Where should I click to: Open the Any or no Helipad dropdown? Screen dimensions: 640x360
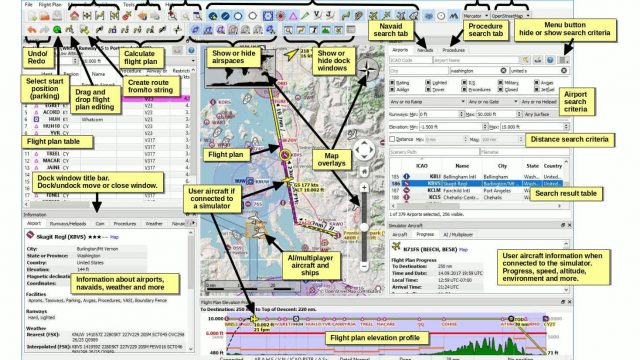[x=540, y=102]
